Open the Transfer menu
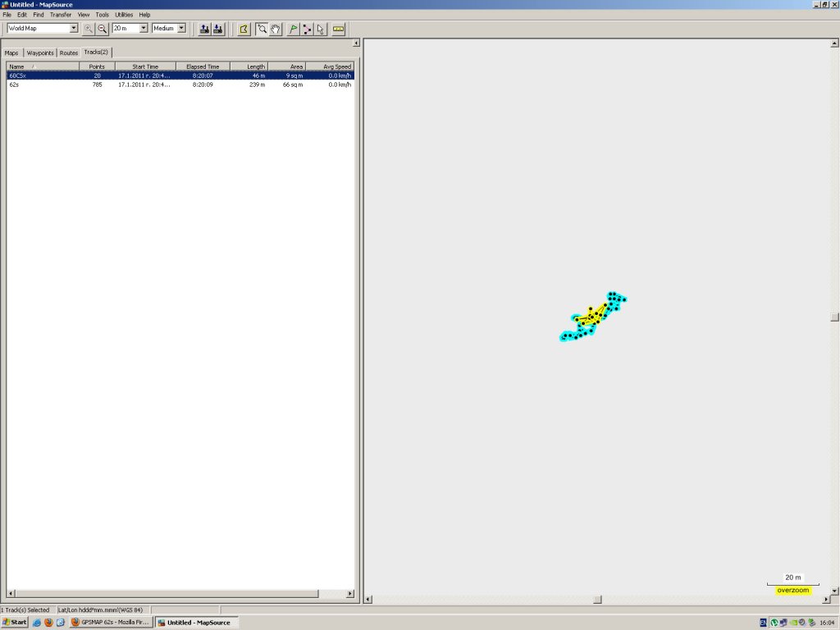Image resolution: width=840 pixels, height=630 pixels. (61, 15)
